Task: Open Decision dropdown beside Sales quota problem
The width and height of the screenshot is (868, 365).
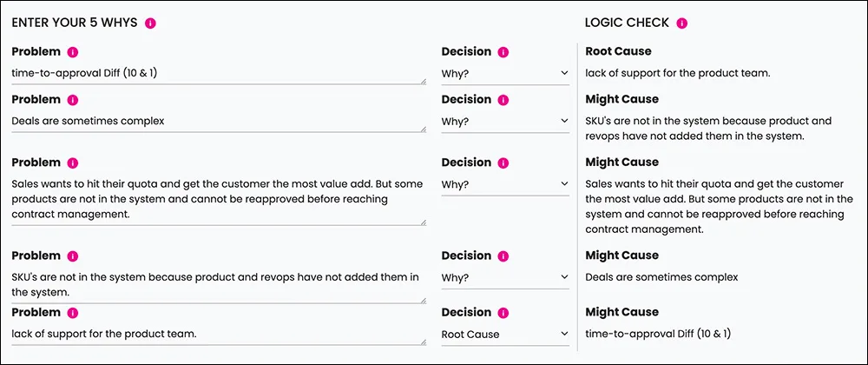Action: 505,184
